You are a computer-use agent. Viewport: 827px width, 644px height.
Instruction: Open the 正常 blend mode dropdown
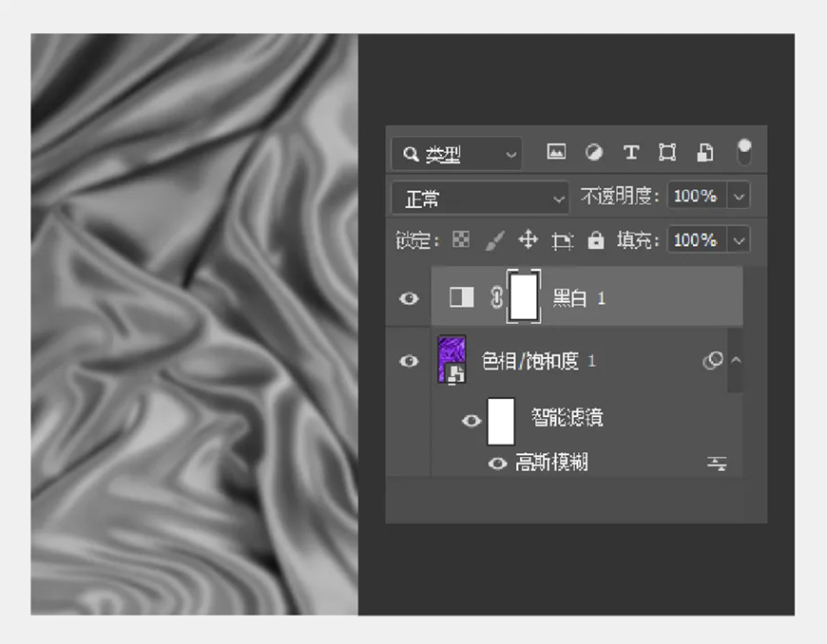(x=478, y=196)
